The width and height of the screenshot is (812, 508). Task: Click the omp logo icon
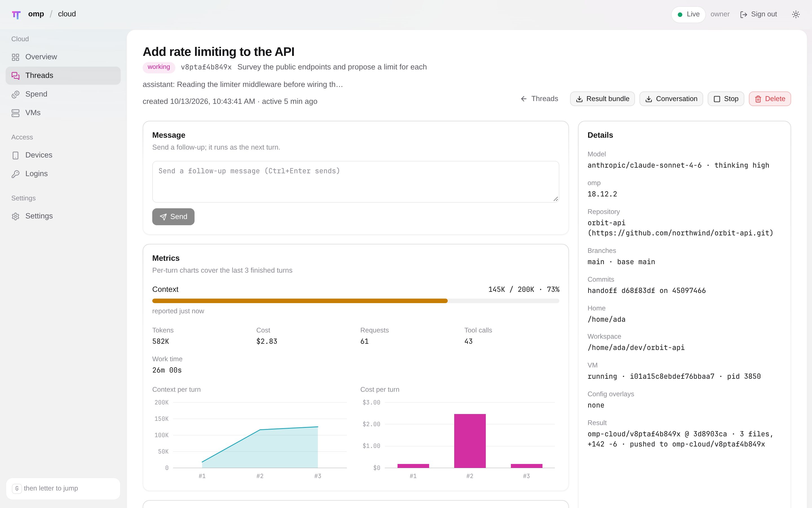16,14
